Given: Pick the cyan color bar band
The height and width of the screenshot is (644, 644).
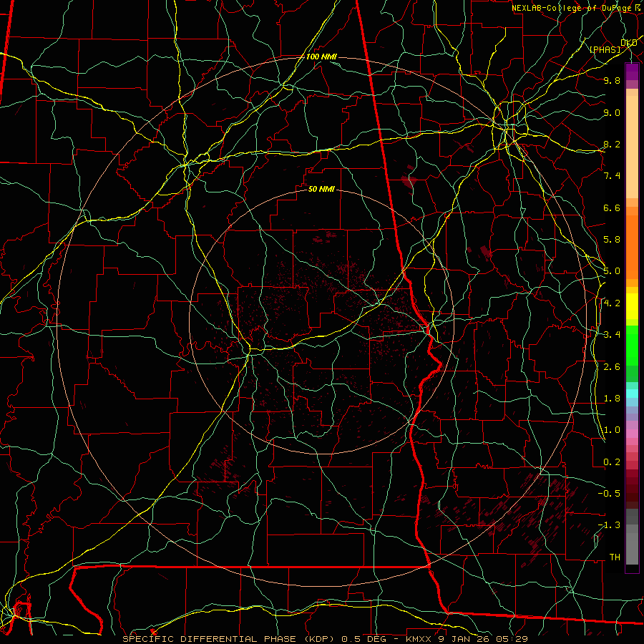Looking at the screenshot, I should (632, 394).
